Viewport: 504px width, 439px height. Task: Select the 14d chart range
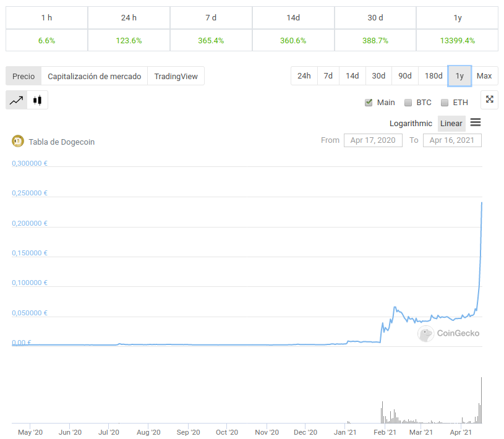click(352, 76)
